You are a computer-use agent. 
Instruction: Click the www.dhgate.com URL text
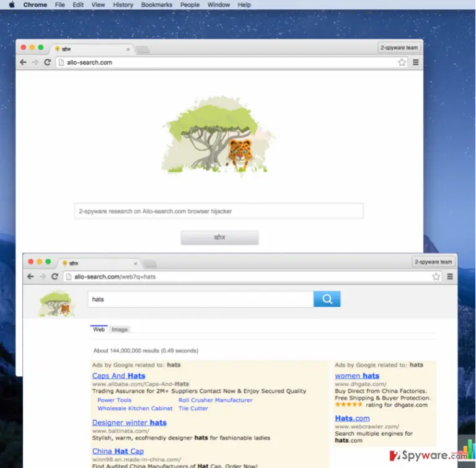click(x=361, y=384)
